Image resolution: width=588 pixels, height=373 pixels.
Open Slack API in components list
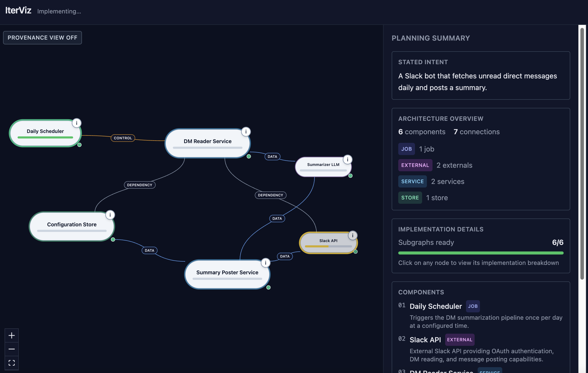pyautogui.click(x=425, y=340)
